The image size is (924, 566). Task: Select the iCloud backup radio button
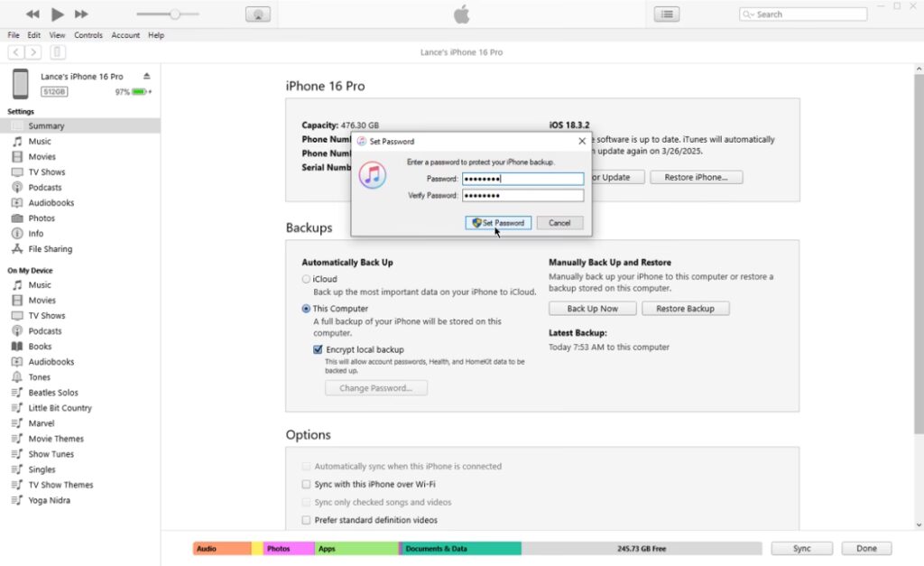tap(307, 280)
